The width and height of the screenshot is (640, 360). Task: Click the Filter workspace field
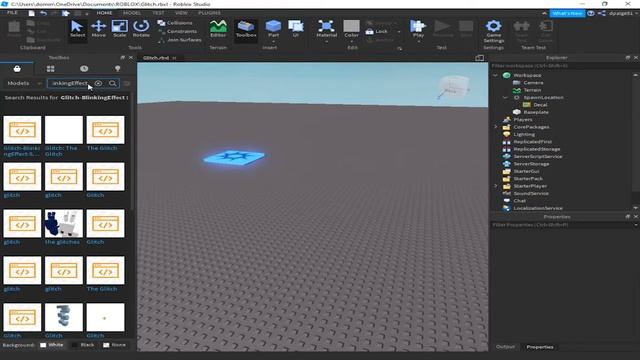coord(561,66)
